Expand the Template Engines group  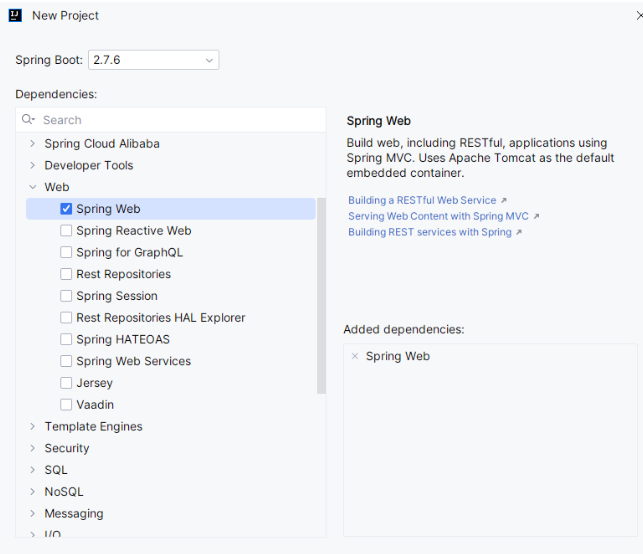click(33, 426)
